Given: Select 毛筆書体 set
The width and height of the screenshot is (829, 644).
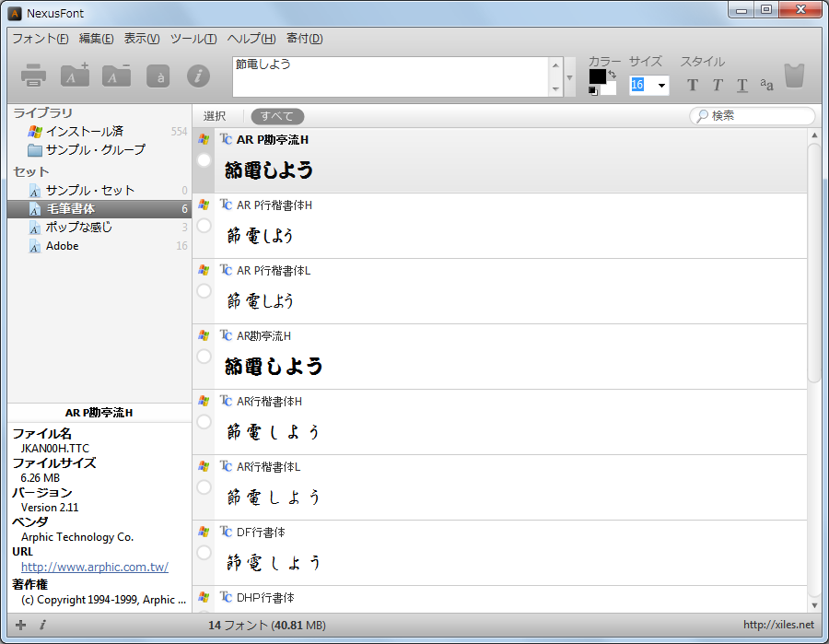Looking at the screenshot, I should (x=99, y=209).
